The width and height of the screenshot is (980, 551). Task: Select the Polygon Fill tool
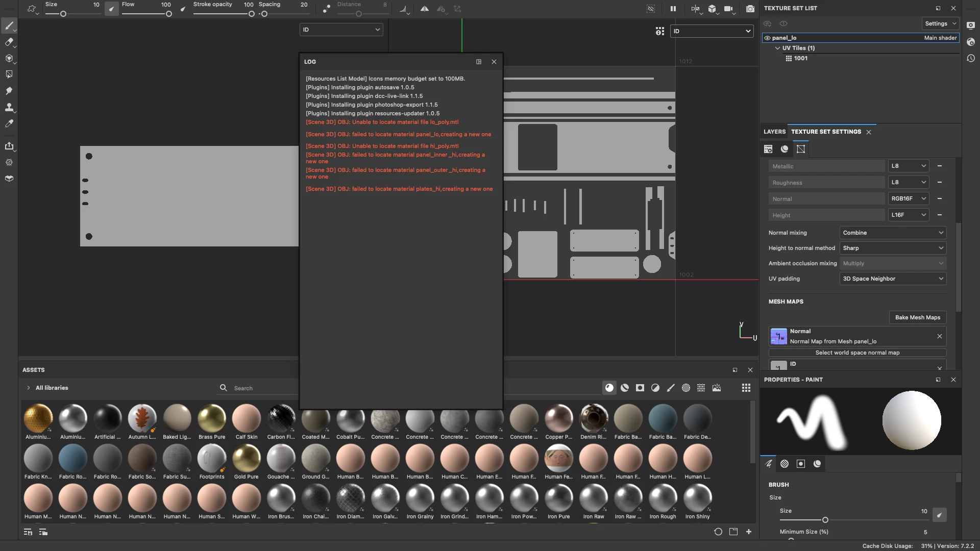click(x=9, y=74)
